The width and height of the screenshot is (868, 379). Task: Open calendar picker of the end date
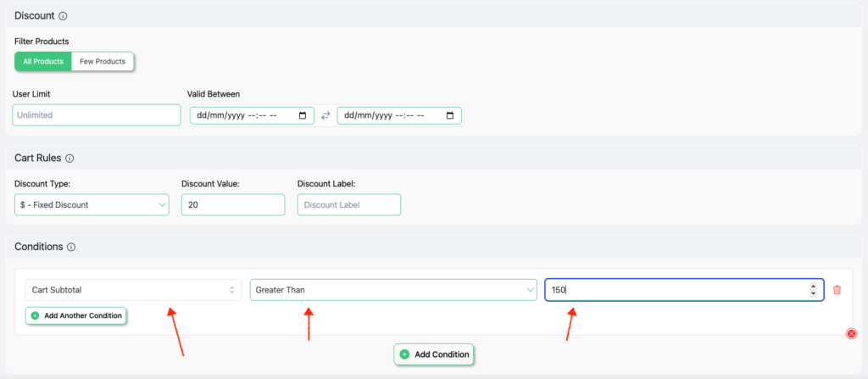click(x=450, y=116)
